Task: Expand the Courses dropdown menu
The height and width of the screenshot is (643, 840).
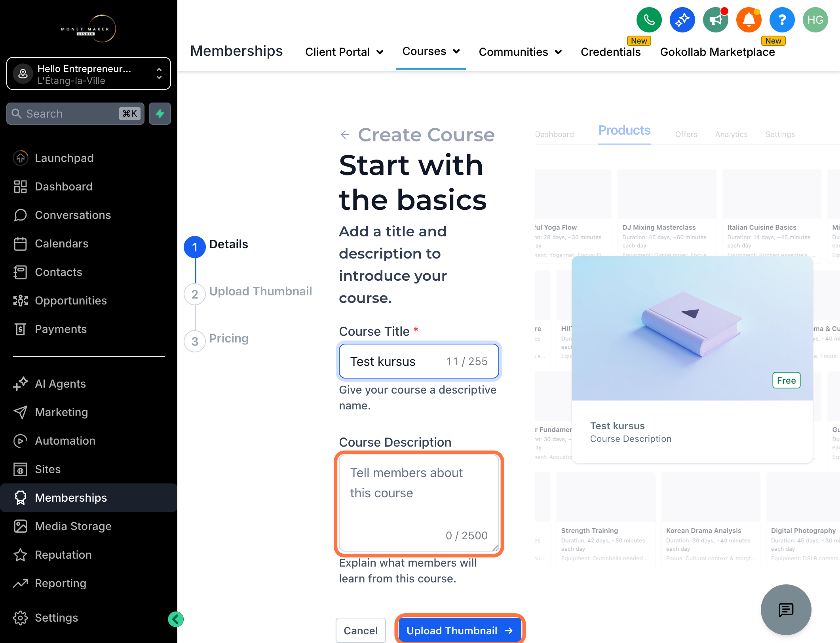Action: (x=431, y=51)
